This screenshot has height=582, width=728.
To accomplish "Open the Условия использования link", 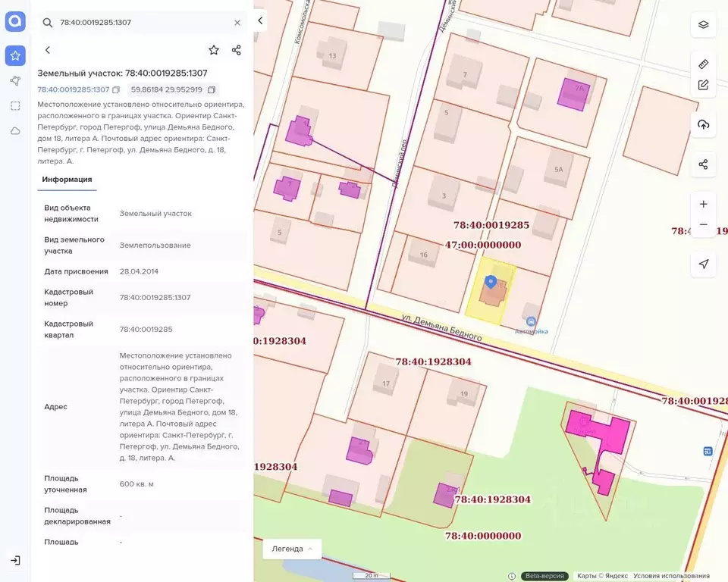I will tap(671, 576).
